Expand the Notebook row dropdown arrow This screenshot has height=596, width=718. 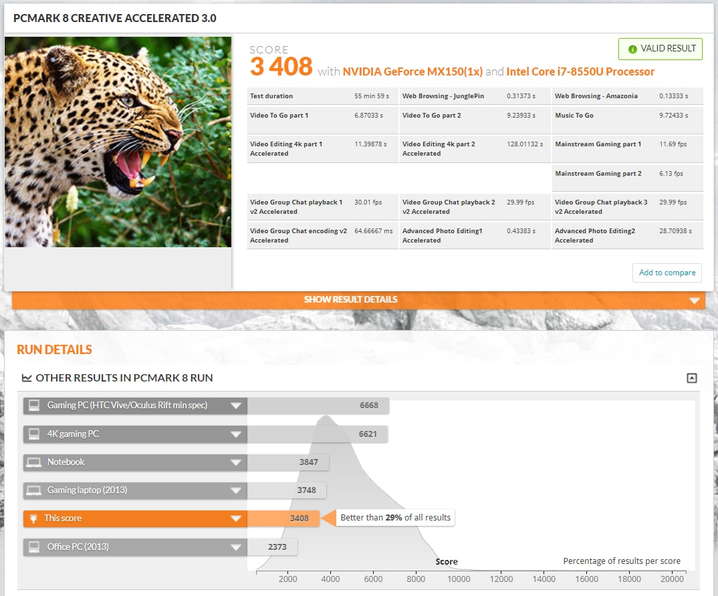[236, 462]
